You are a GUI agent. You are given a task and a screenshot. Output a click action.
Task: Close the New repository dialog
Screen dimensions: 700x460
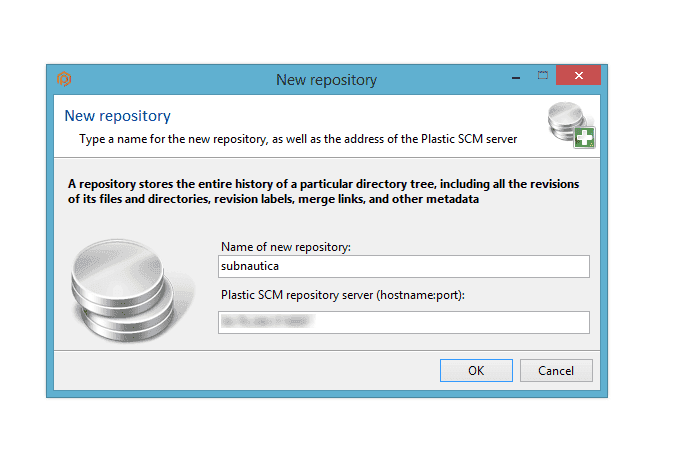pyautogui.click(x=577, y=77)
